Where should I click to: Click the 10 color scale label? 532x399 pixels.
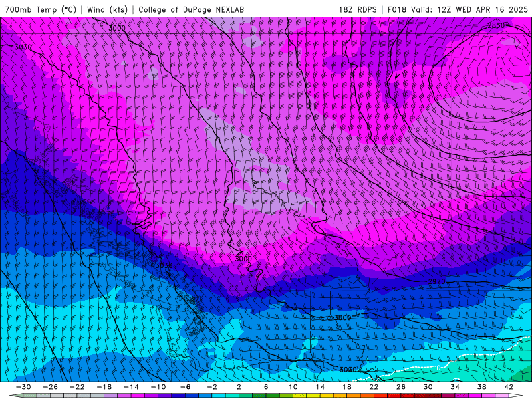point(293,387)
